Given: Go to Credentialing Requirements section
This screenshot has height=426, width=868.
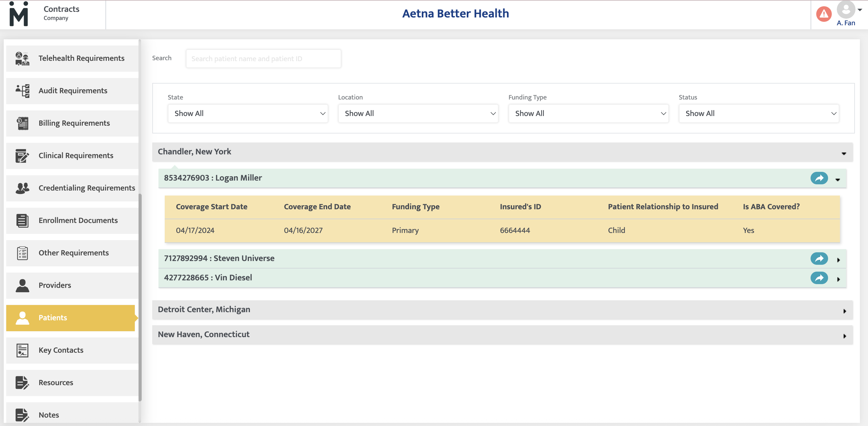Looking at the screenshot, I should pos(72,188).
